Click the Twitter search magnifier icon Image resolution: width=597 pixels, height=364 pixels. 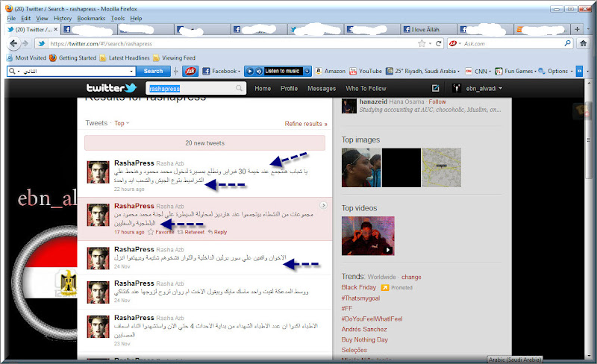[239, 88]
